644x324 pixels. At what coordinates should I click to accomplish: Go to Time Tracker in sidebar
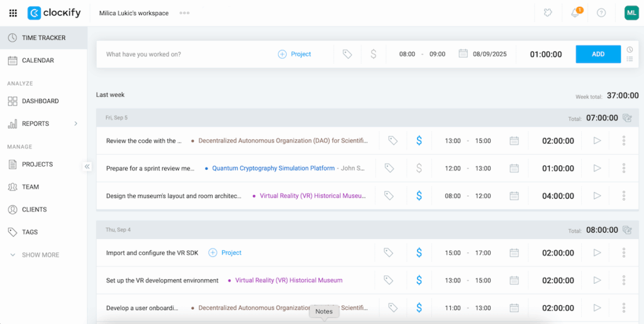click(43, 38)
